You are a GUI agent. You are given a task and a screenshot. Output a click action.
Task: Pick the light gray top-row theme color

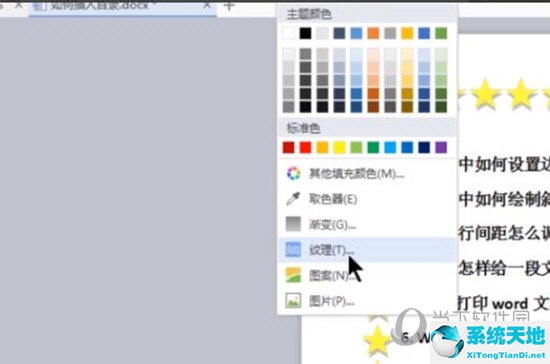click(x=322, y=33)
